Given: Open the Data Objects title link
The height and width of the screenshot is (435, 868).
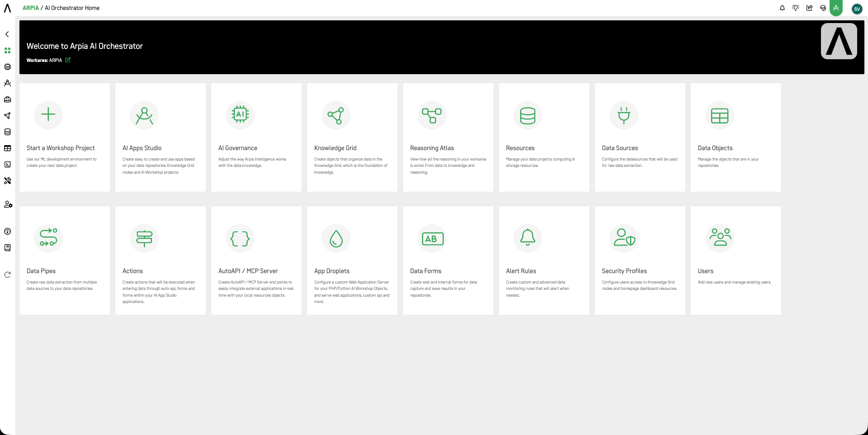Looking at the screenshot, I should (715, 148).
